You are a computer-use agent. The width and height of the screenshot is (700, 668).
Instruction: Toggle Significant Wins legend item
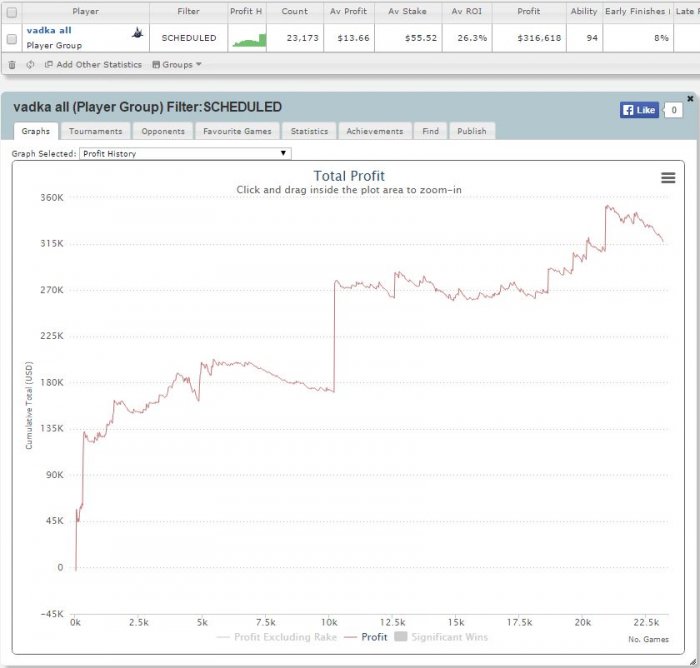tap(442, 637)
